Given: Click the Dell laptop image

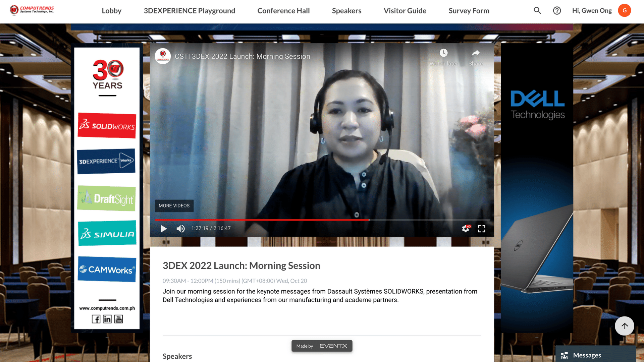Looking at the screenshot, I should (x=537, y=248).
